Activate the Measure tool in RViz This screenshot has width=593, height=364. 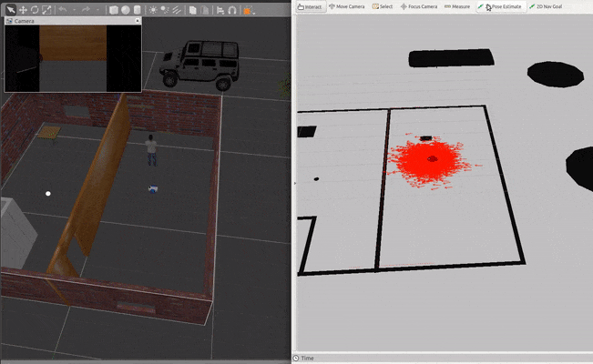(x=457, y=6)
